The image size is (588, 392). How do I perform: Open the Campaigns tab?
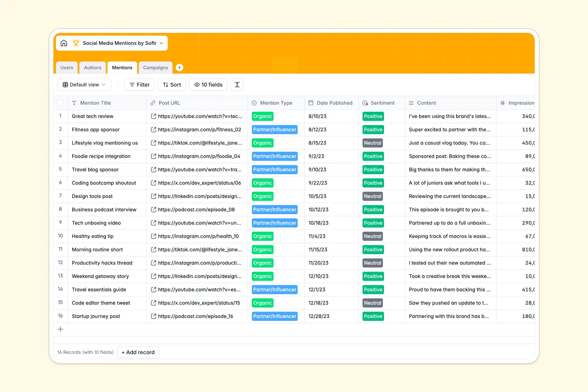click(155, 68)
